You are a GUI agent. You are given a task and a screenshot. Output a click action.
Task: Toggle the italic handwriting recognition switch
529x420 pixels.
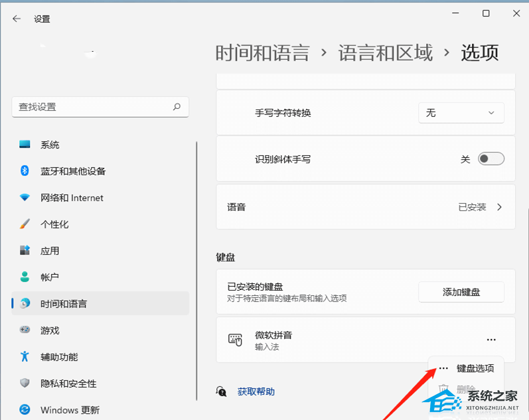point(491,159)
